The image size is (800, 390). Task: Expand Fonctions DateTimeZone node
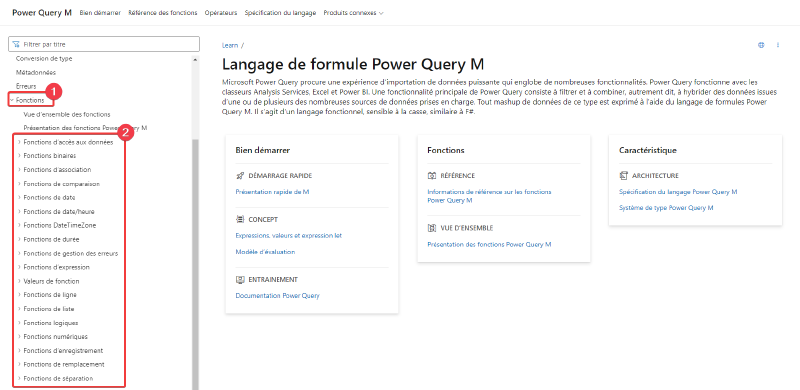tap(60, 225)
